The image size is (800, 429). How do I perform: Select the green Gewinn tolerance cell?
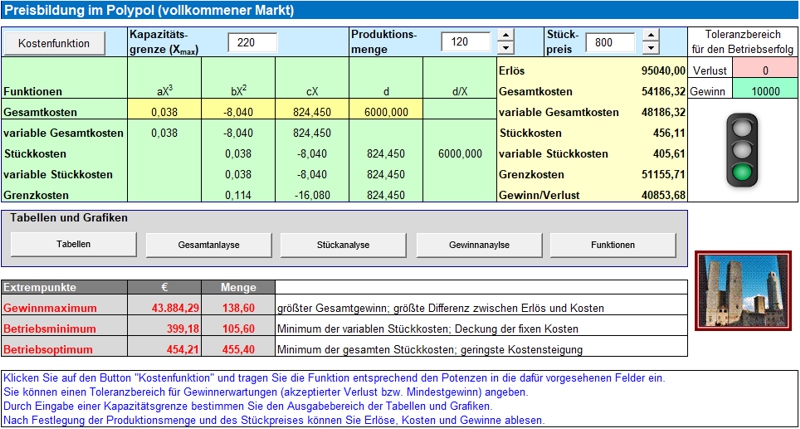[x=764, y=91]
